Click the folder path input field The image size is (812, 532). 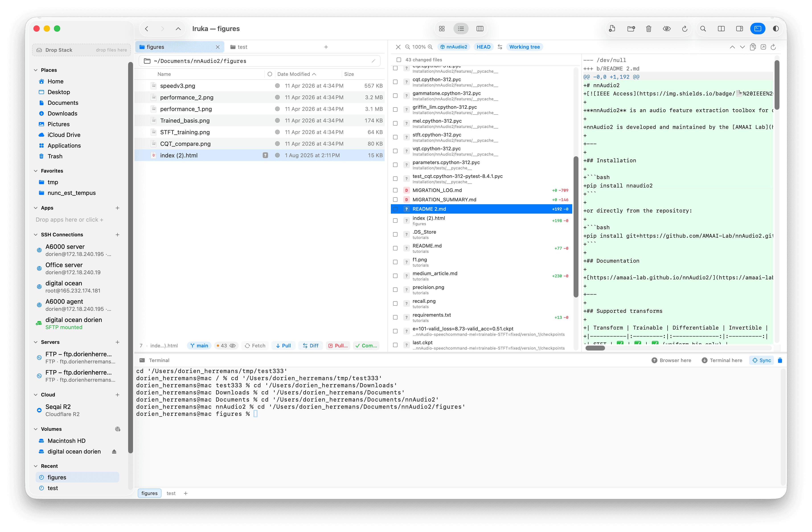[x=260, y=61]
